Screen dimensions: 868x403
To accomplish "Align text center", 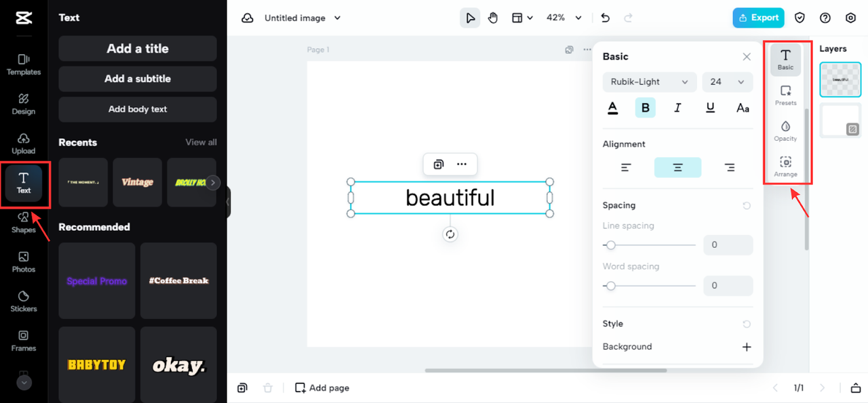I will pos(677,167).
